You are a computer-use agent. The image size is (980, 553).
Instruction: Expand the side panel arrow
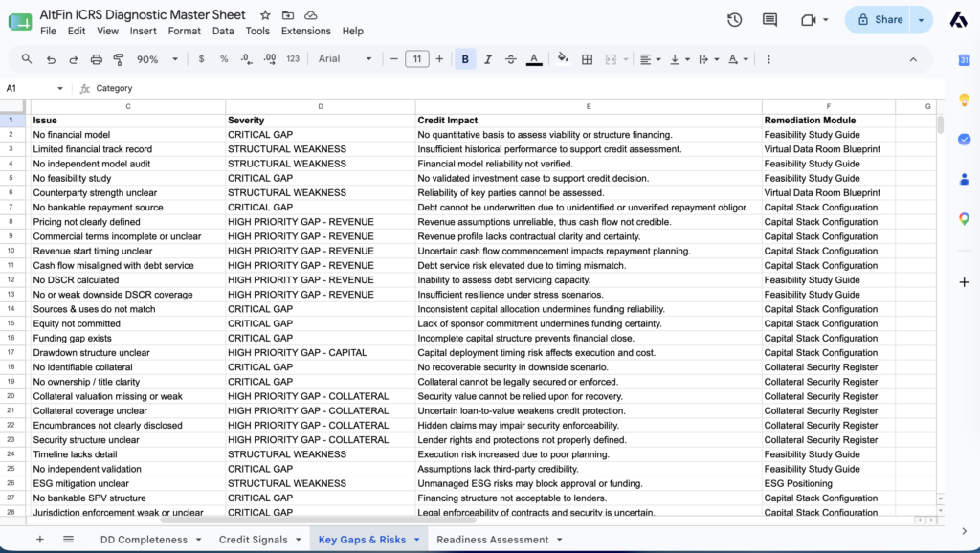click(x=965, y=531)
